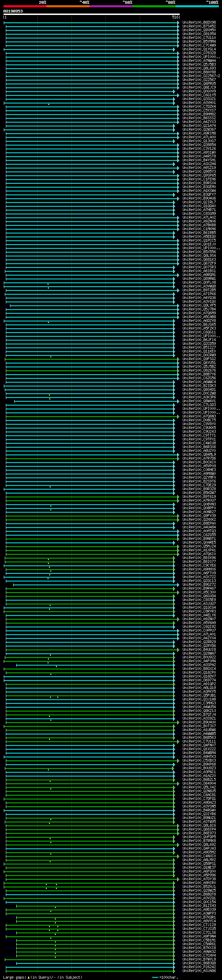Viewport: 222px width, 980px height.
Task: Select the UniRef100_Q8W4V1 hit label
Action: [x=199, y=401]
